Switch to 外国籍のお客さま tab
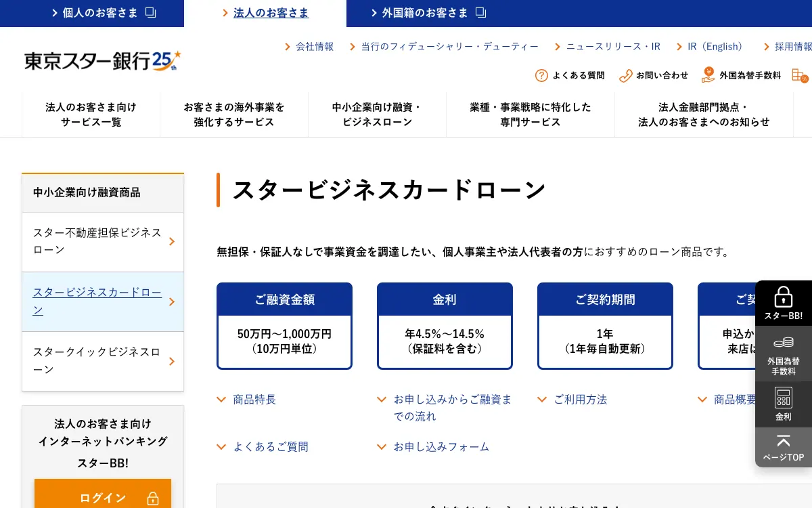The width and height of the screenshot is (812, 508). click(428, 13)
